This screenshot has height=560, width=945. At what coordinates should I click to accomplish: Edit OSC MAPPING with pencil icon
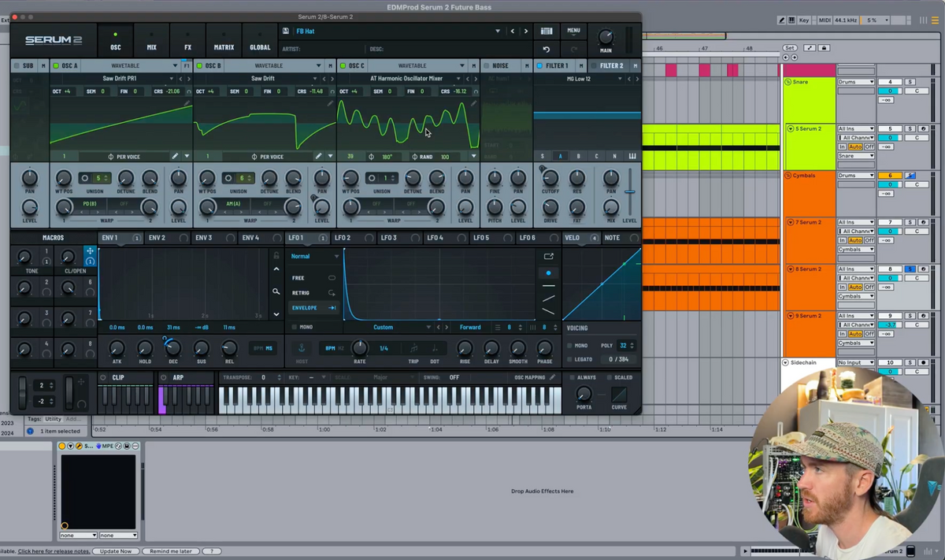click(553, 377)
